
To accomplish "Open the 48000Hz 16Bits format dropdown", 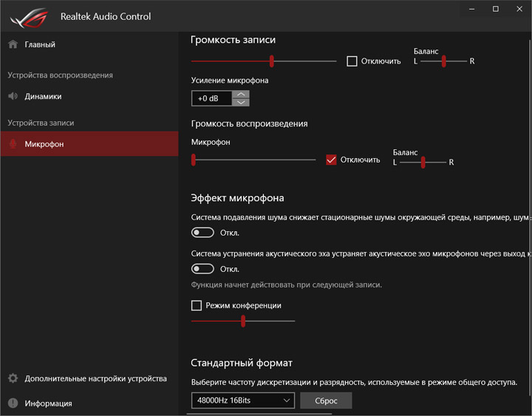I will [242, 400].
